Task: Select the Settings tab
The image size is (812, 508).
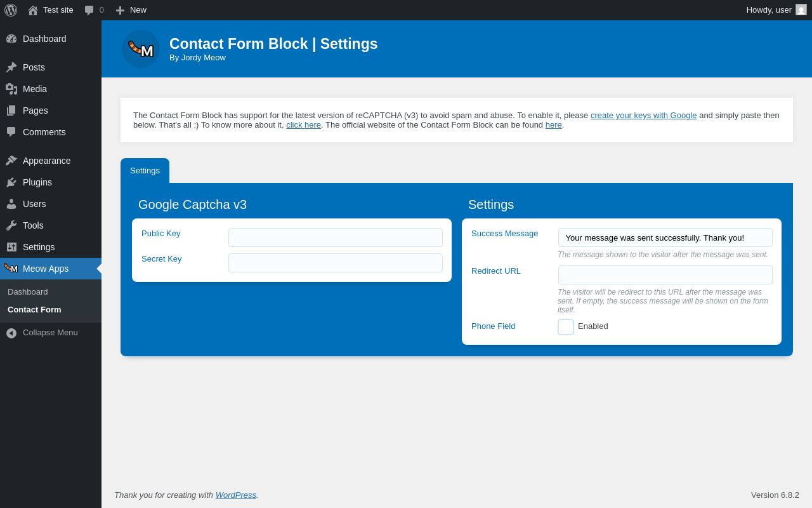Action: [145, 171]
